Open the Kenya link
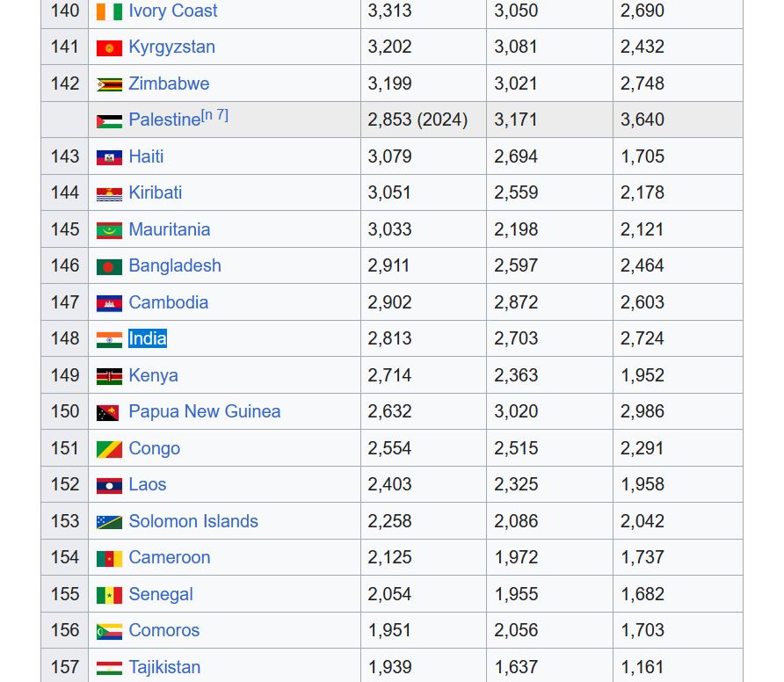This screenshot has width=784, height=682. (x=153, y=375)
